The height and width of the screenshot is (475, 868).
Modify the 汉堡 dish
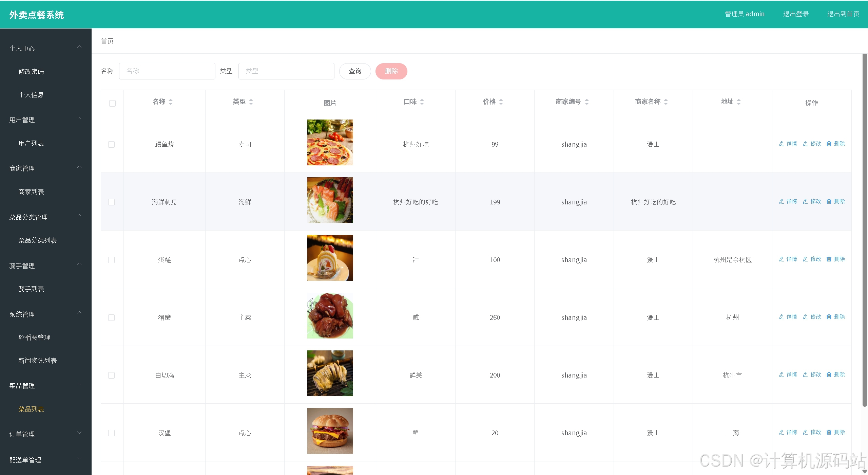tap(812, 433)
